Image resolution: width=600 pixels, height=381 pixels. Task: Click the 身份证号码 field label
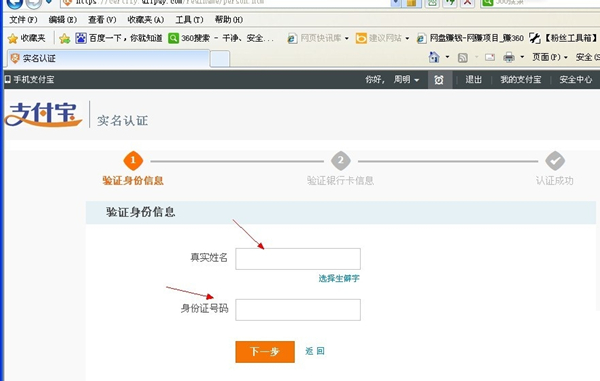point(204,308)
